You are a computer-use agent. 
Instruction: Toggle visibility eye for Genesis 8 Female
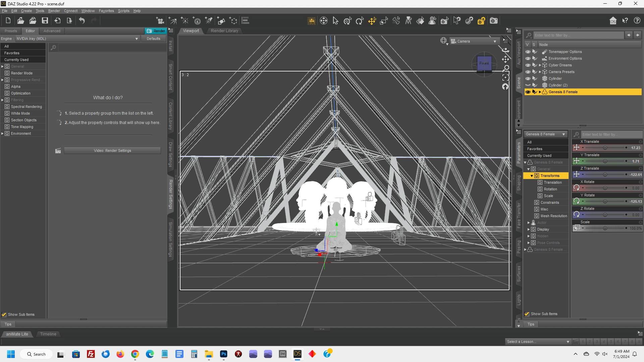tap(528, 92)
